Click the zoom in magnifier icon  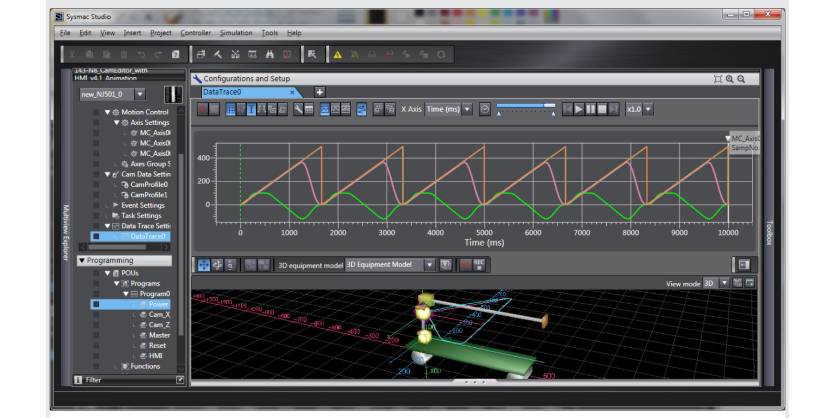point(729,78)
